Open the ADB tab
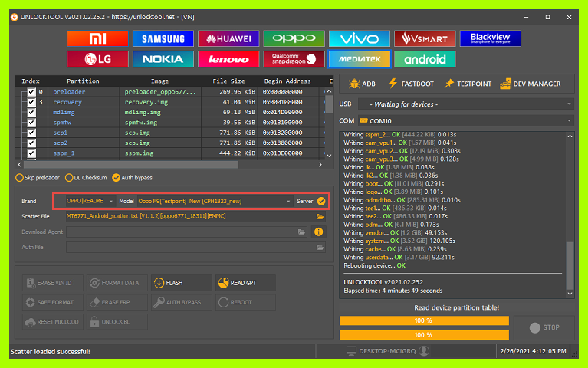The width and height of the screenshot is (588, 368). 362,84
